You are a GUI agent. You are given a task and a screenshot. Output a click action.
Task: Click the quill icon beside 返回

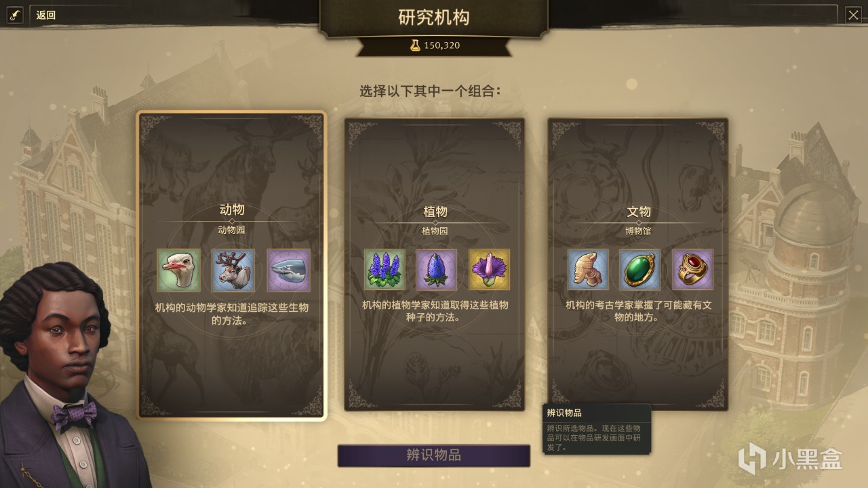15,15
